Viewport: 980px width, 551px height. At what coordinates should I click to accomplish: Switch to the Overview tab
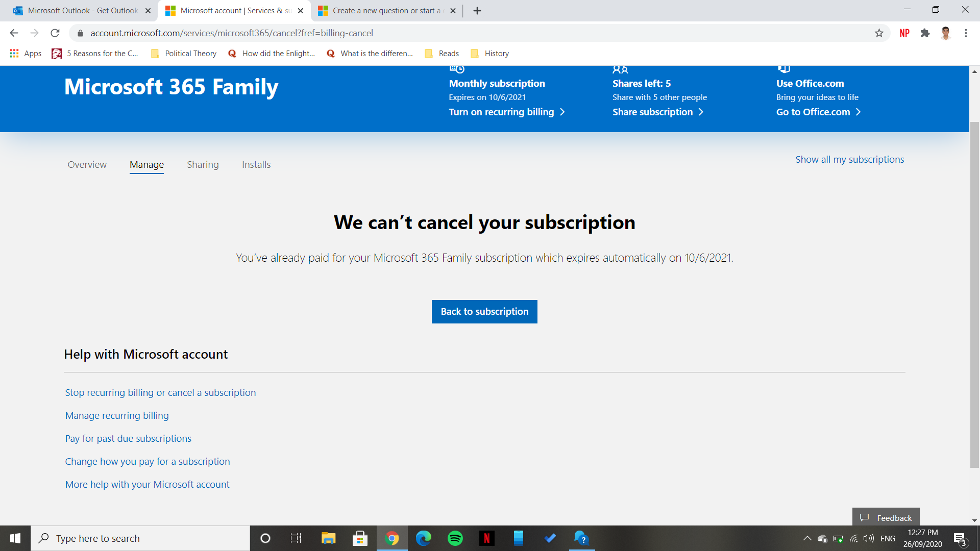pos(87,165)
